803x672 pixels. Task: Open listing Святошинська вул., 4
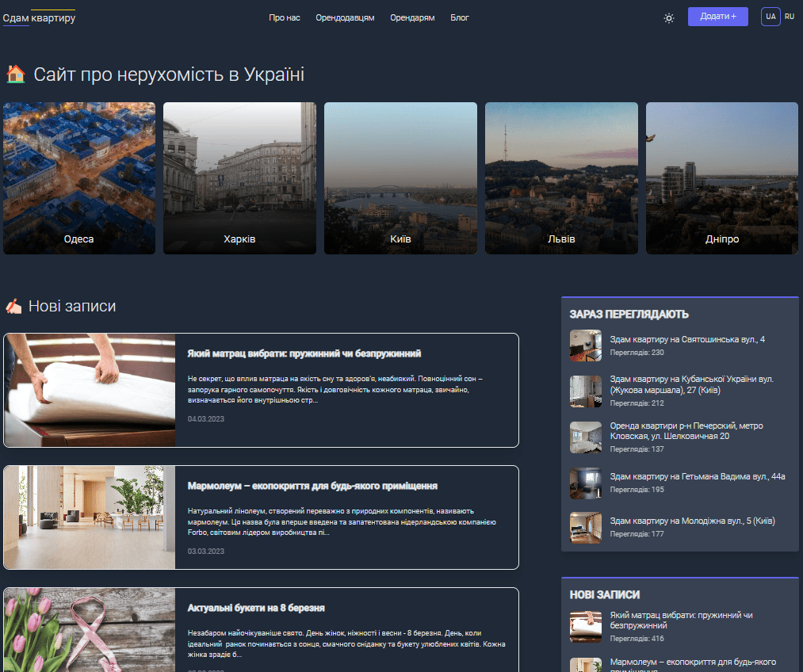(687, 339)
